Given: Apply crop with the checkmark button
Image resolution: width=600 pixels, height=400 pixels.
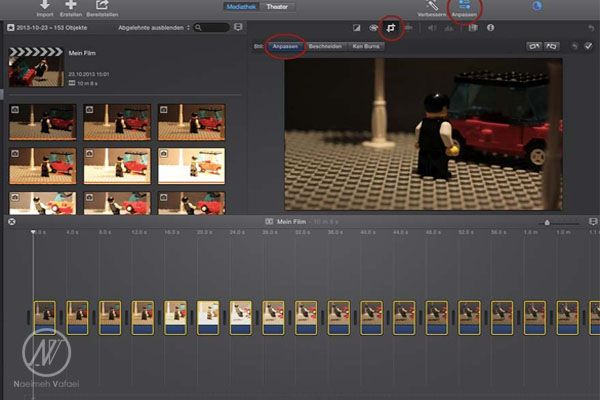Looking at the screenshot, I should click(589, 46).
